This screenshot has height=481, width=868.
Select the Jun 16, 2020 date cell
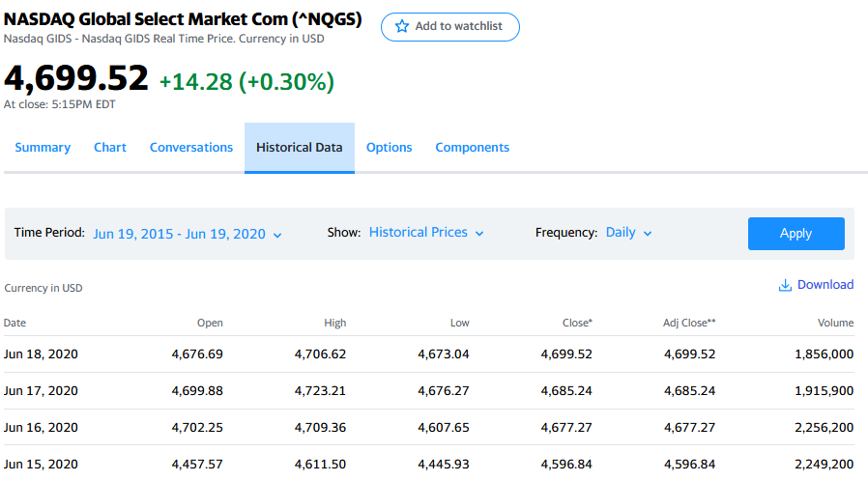[x=41, y=427]
